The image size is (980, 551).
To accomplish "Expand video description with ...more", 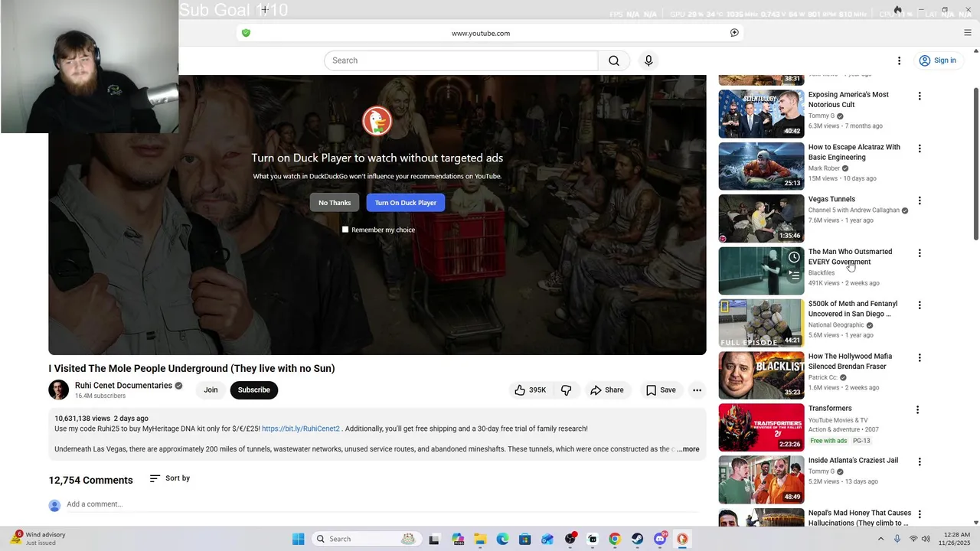I will (x=688, y=449).
